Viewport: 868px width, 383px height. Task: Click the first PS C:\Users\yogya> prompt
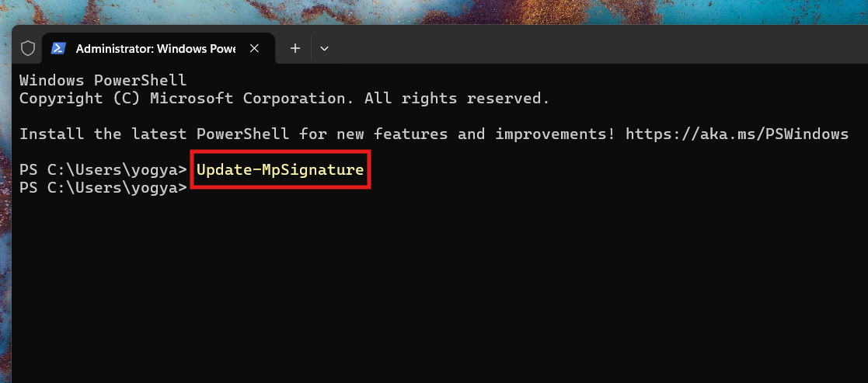[103, 169]
